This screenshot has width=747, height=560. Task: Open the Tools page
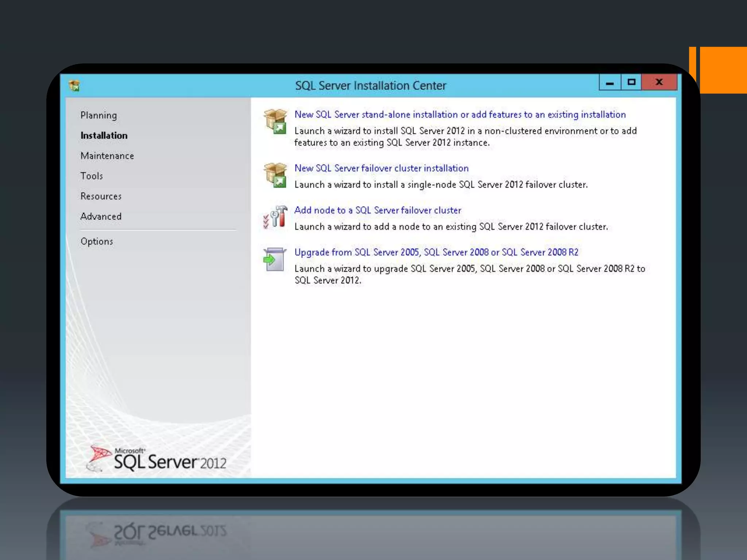pos(92,176)
